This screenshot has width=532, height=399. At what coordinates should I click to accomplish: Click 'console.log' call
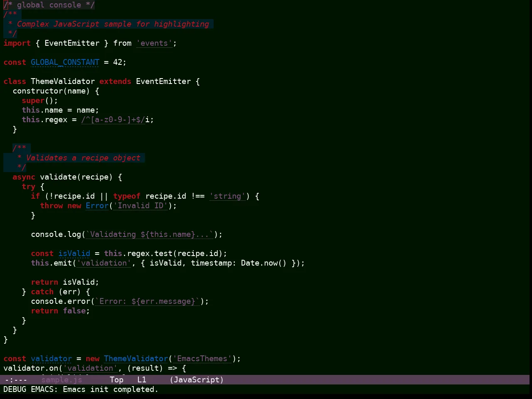56,234
